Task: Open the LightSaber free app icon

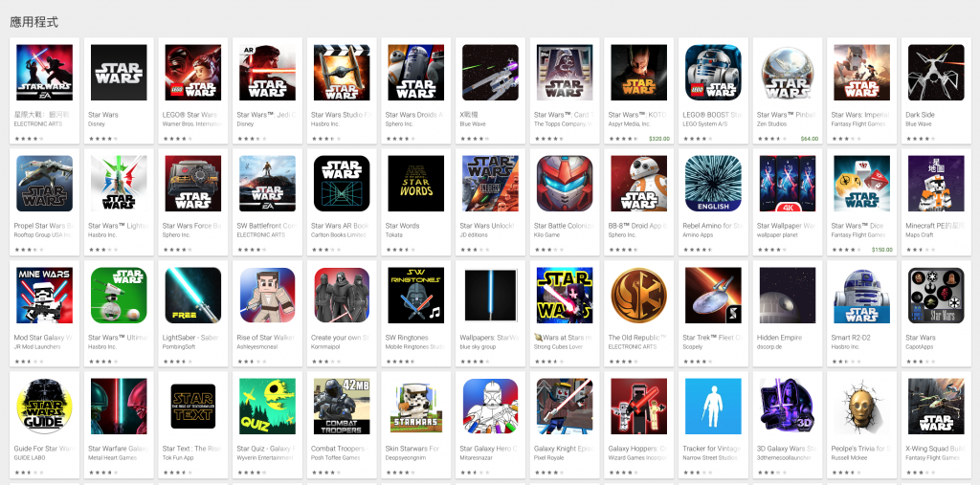Action: pos(193,295)
